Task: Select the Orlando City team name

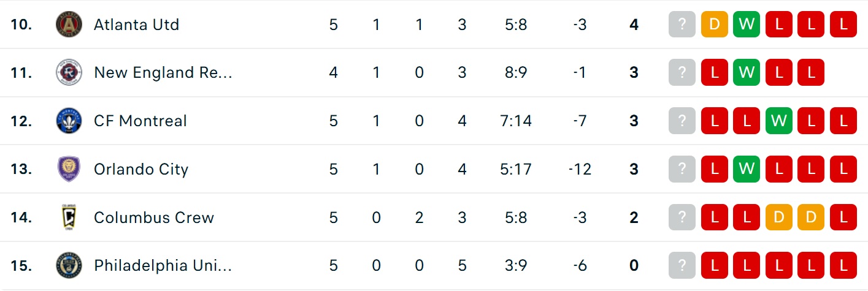Action: click(141, 169)
